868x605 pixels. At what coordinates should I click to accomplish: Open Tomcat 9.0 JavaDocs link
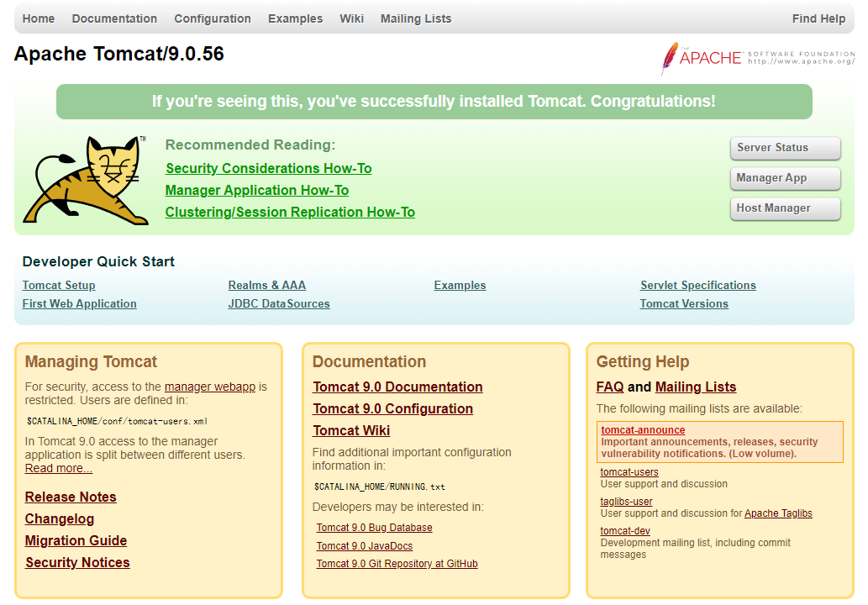pos(364,546)
